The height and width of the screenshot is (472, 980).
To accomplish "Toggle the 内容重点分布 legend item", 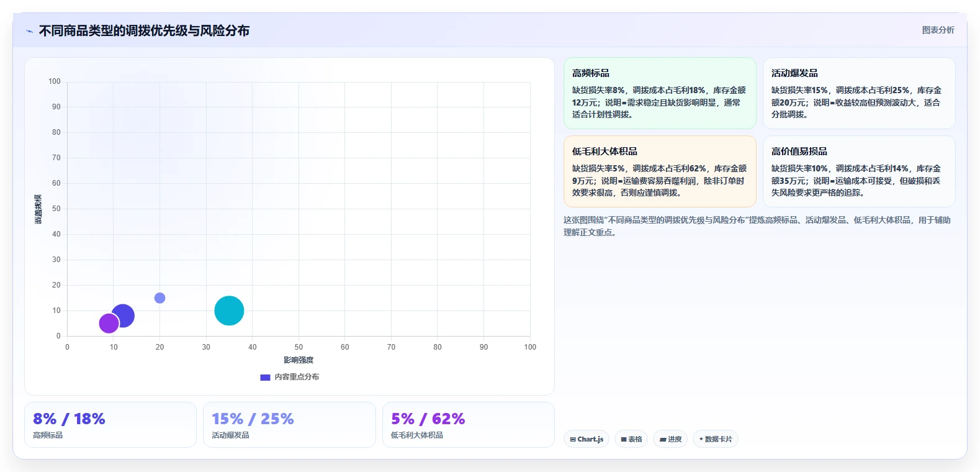I will [x=290, y=377].
